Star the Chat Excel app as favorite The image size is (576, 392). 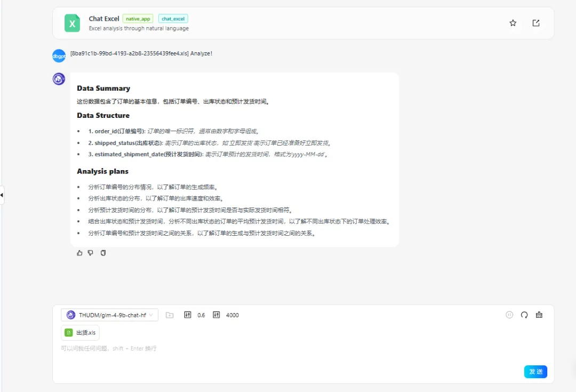coord(513,23)
